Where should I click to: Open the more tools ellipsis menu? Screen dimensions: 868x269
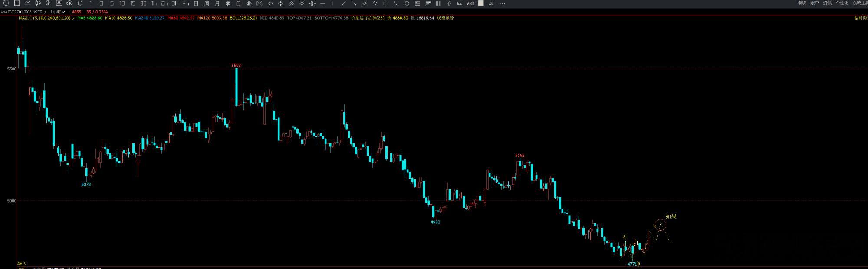(x=502, y=3)
